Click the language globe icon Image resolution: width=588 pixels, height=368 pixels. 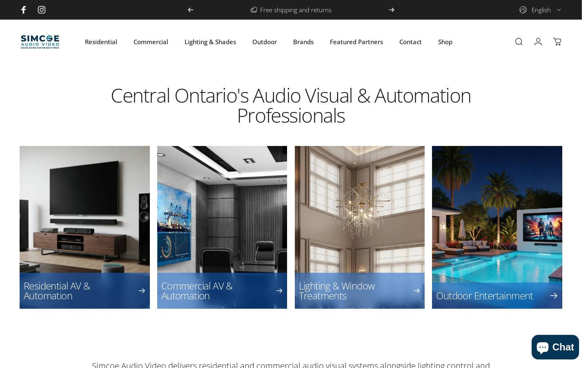point(523,10)
